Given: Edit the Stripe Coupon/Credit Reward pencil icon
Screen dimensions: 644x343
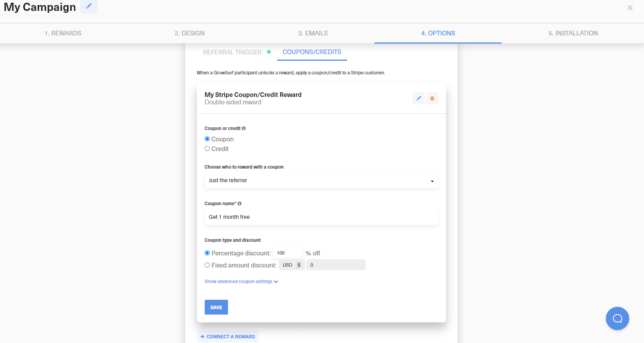Looking at the screenshot, I should click(x=419, y=98).
